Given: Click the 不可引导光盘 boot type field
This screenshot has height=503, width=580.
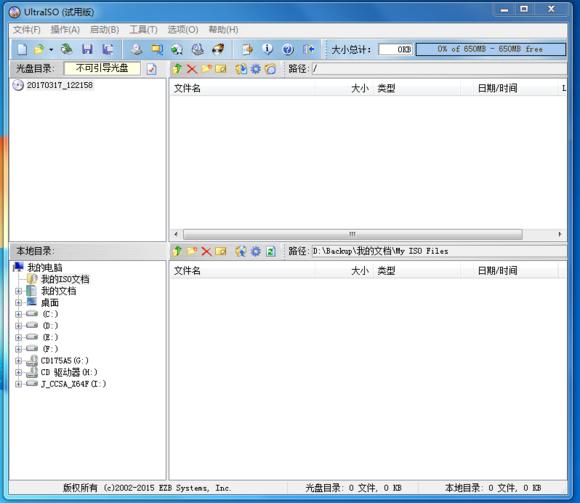Looking at the screenshot, I should point(102,68).
